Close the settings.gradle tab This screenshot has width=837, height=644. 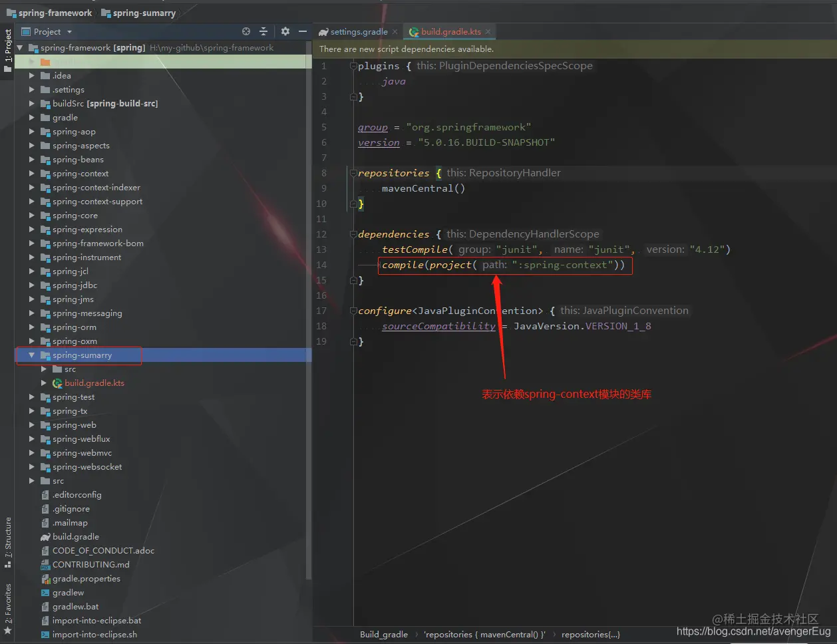[x=395, y=32]
